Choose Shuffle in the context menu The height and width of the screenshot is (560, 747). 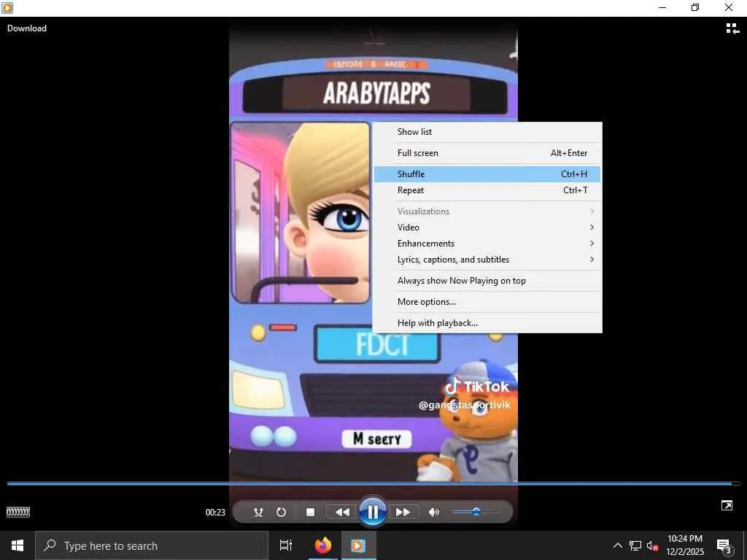pyautogui.click(x=487, y=174)
